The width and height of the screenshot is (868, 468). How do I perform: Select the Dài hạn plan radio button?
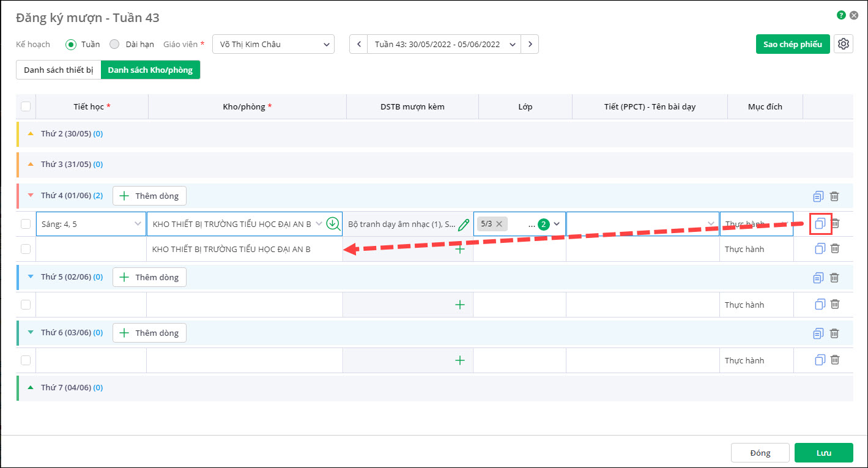pyautogui.click(x=114, y=44)
